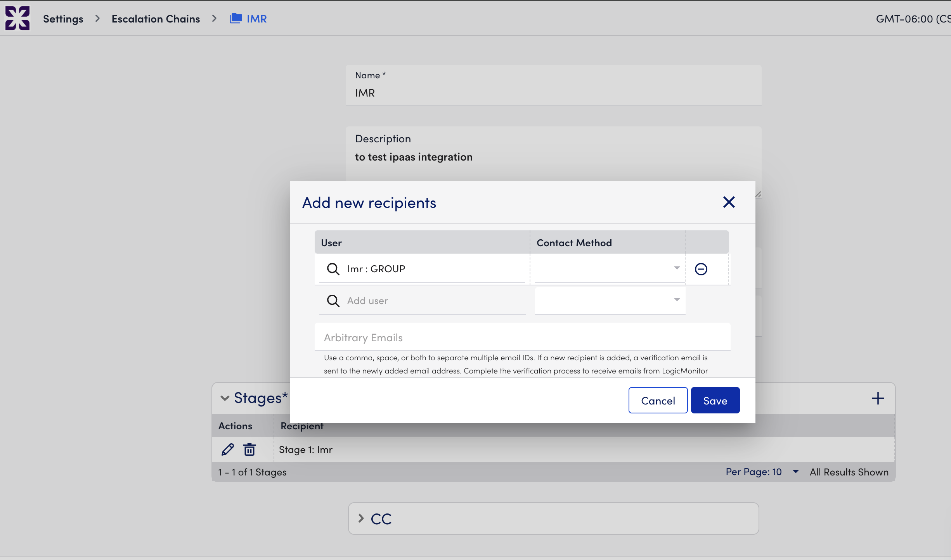Image resolution: width=951 pixels, height=560 pixels.
Task: Click search icon beside Imr : GROUP
Action: coord(333,269)
